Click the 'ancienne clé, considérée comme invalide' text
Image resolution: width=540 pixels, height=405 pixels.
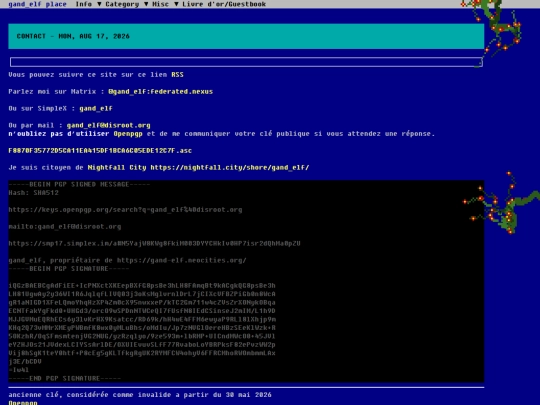pos(140,395)
